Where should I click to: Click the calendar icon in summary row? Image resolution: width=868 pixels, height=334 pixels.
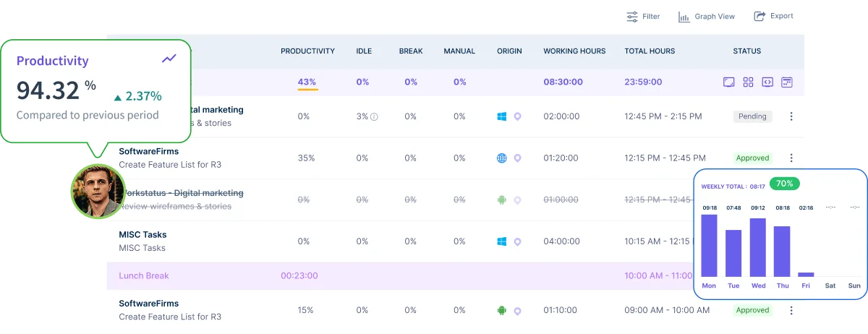787,82
